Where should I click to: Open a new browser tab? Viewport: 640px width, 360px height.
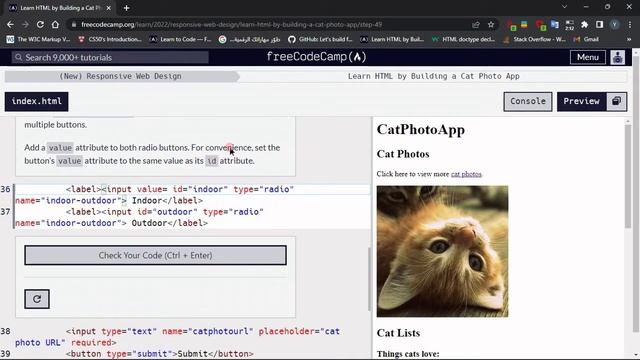tap(126, 8)
